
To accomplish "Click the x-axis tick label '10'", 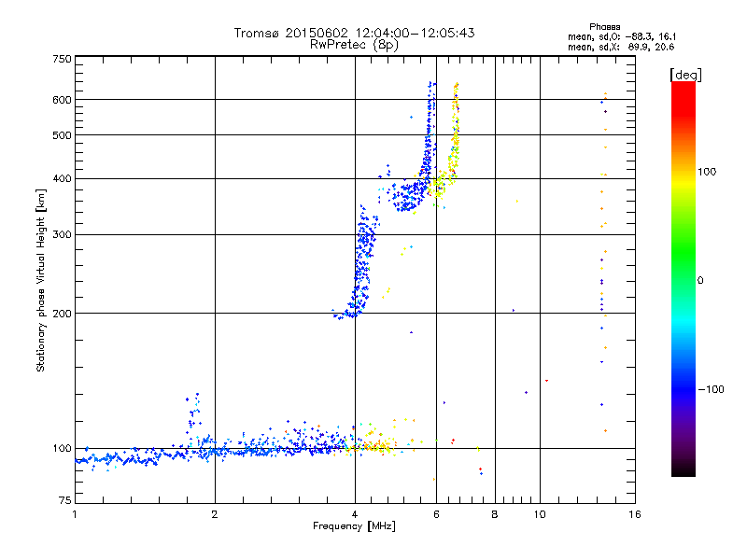I will (x=540, y=514).
